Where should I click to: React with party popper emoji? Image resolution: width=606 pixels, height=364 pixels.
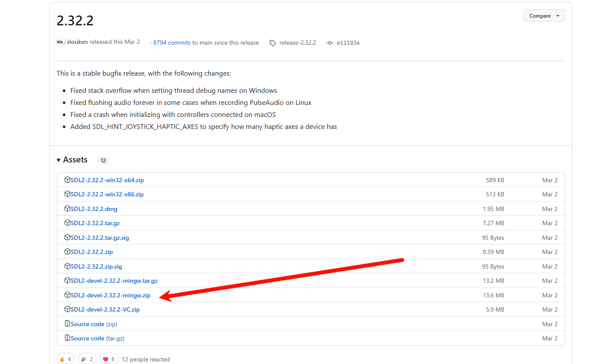[87, 359]
